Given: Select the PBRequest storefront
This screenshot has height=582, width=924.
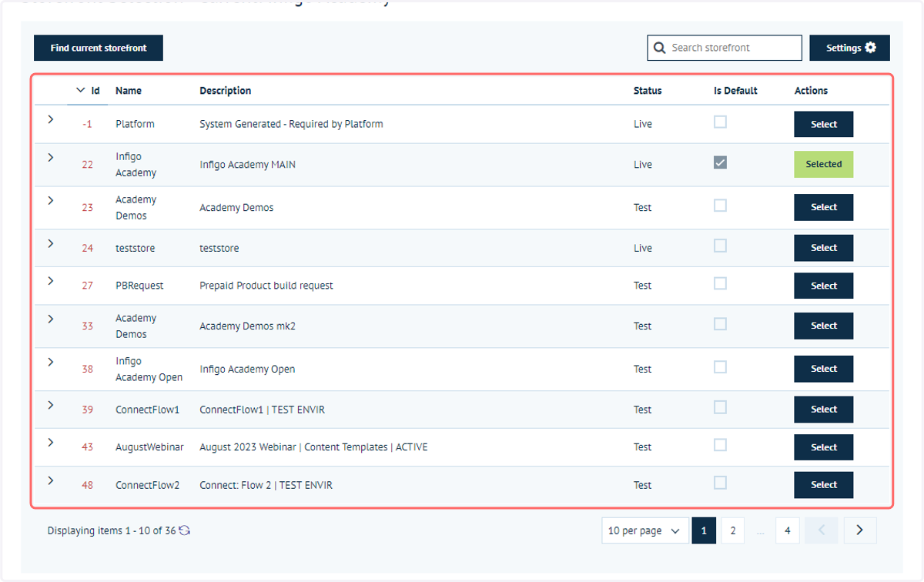Looking at the screenshot, I should (824, 286).
